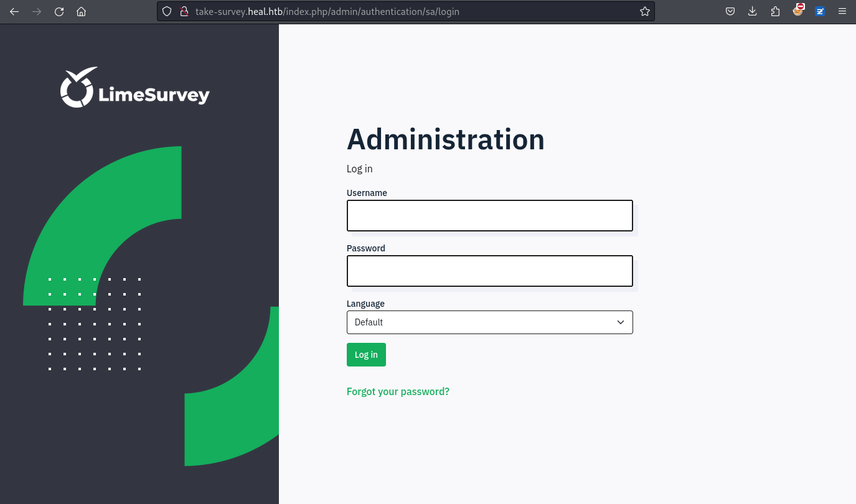
Task: Open the Firefox application menu
Action: point(842,11)
